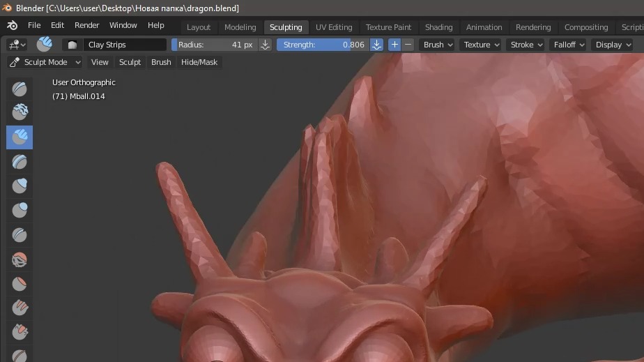Click the User Orthographic view label
This screenshot has width=644, height=362.
tap(84, 82)
